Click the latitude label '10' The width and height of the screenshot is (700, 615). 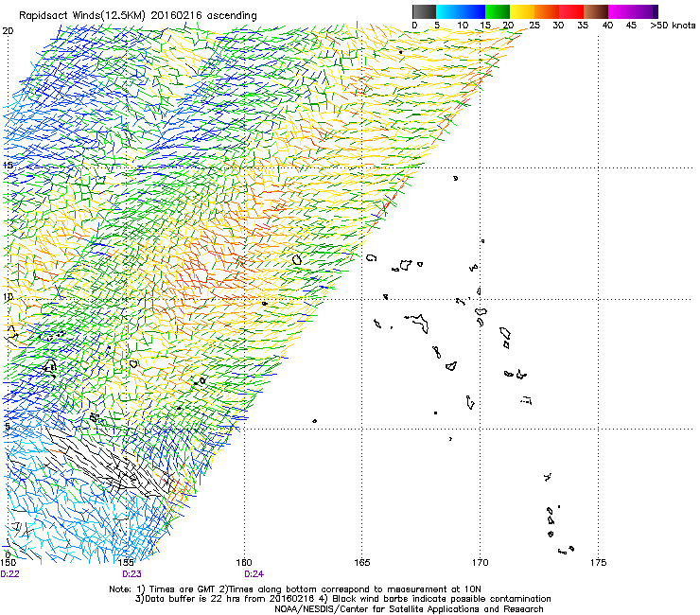(8, 296)
